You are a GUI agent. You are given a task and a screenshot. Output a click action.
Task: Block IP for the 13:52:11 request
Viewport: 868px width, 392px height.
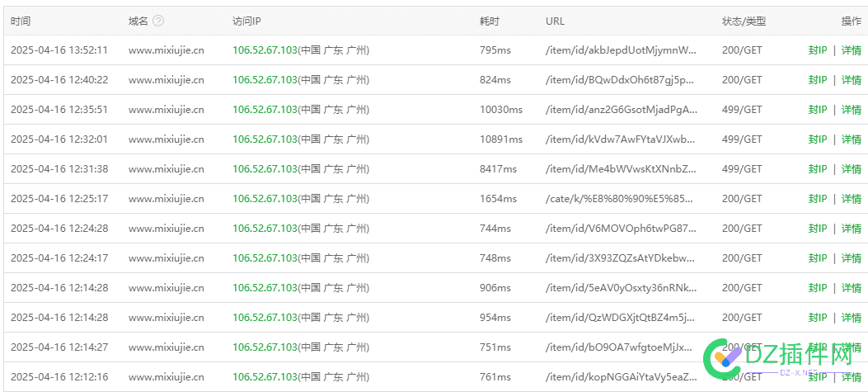point(817,50)
